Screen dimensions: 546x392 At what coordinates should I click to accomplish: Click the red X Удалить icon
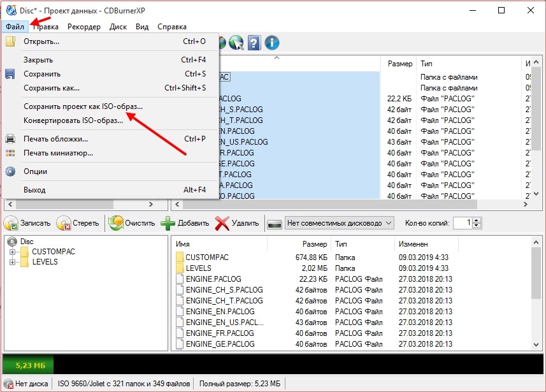(222, 223)
